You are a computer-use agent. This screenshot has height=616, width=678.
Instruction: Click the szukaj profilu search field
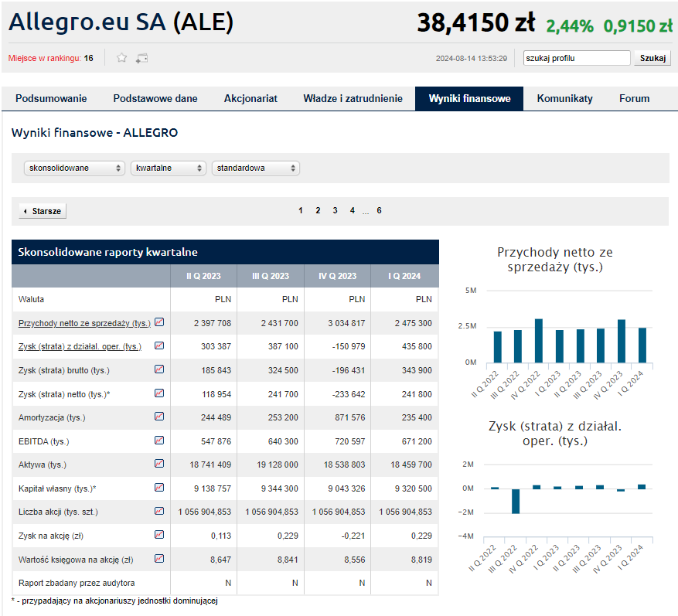point(577,58)
